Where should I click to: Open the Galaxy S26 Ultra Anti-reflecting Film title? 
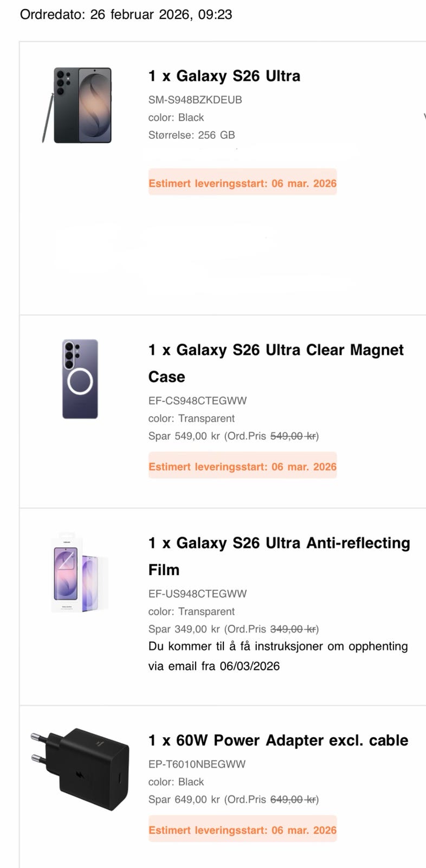[279, 556]
